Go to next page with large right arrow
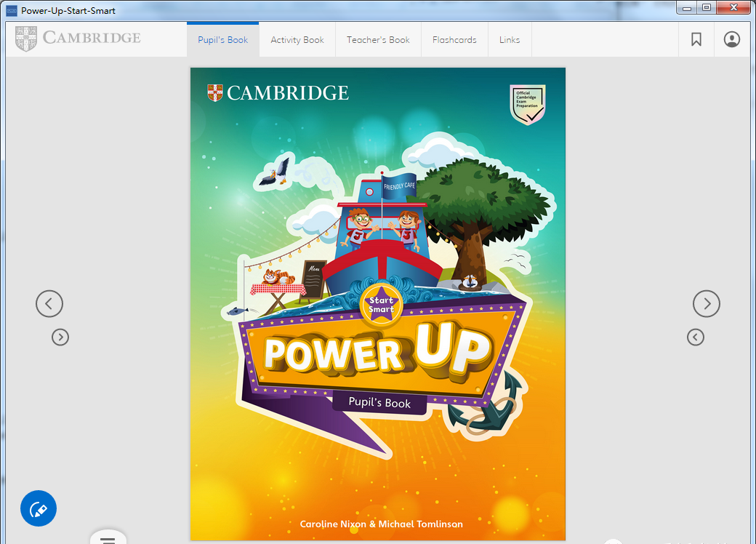The image size is (756, 544). pos(707,304)
